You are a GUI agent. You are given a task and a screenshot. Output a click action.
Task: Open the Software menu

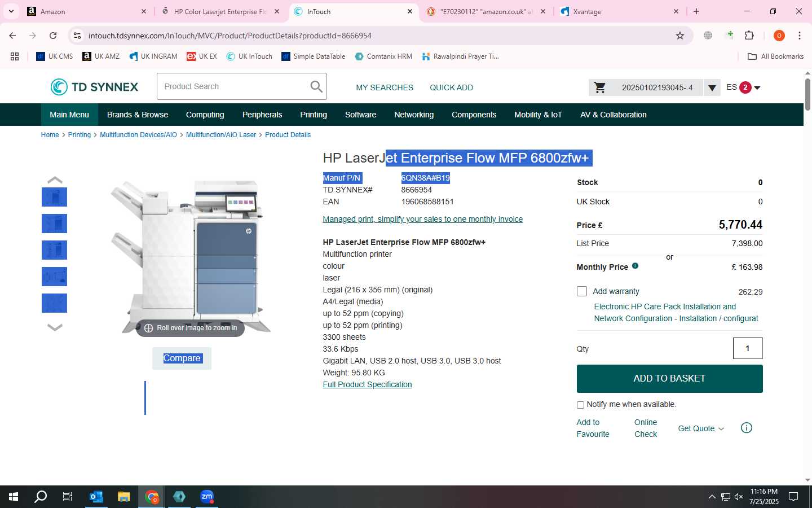(361, 115)
